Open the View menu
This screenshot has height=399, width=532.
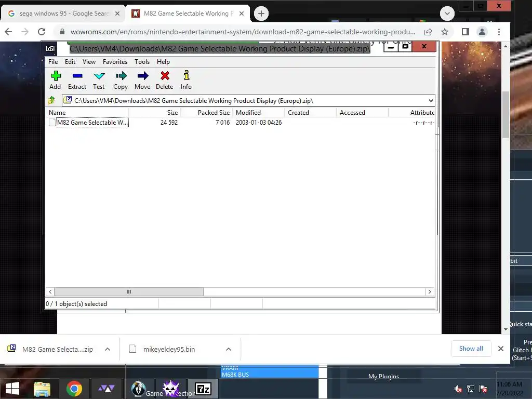click(89, 62)
